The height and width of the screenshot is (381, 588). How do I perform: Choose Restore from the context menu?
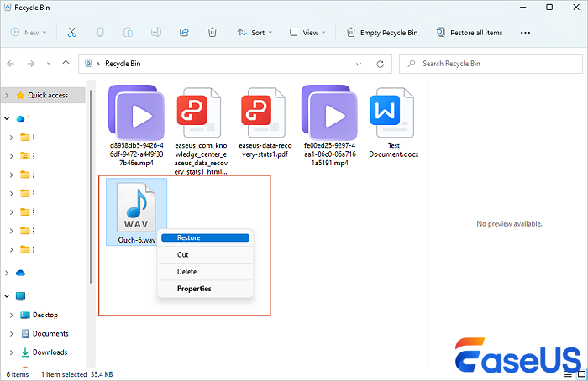point(200,237)
